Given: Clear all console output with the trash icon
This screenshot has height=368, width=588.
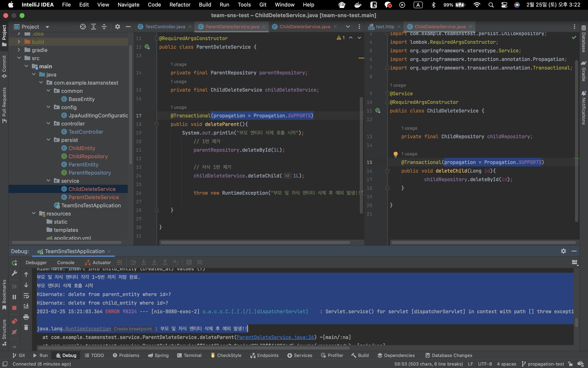Looking at the screenshot, I should pos(26,328).
